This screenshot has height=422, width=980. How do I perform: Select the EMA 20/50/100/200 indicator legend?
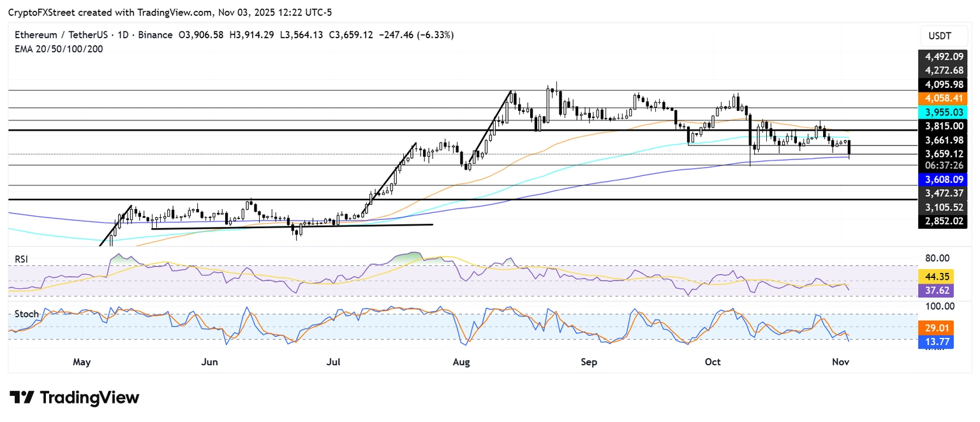pos(58,48)
